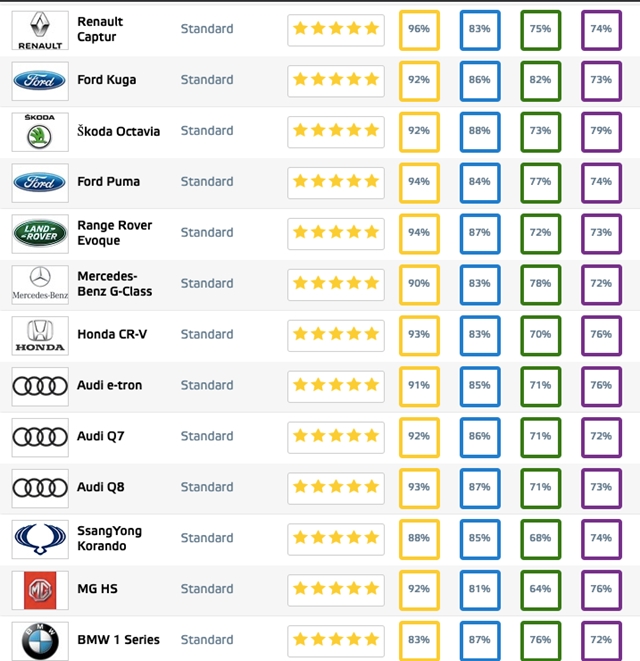Open the Ford Kuga logo icon
Viewport: 640px width, 661px height.
40,81
